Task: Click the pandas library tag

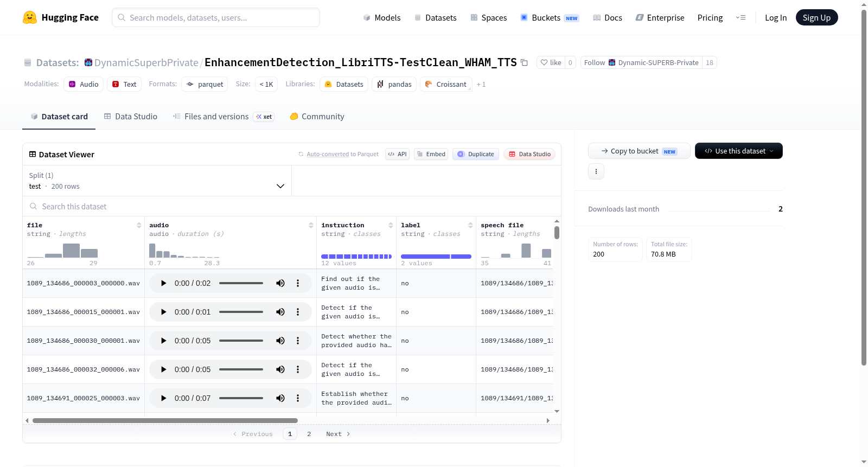Action: point(394,84)
